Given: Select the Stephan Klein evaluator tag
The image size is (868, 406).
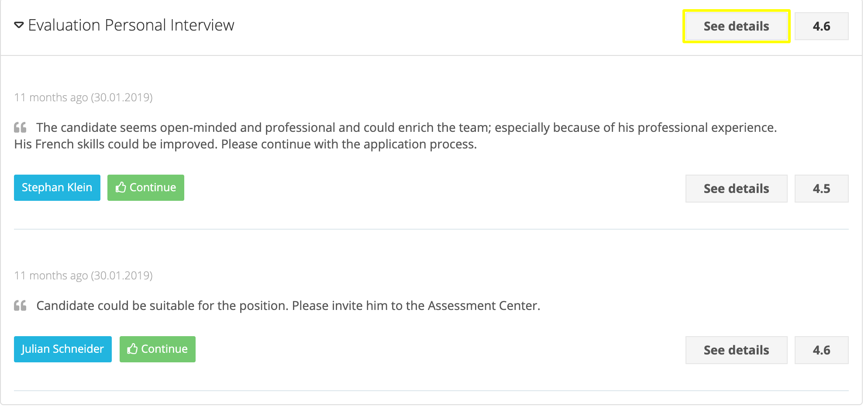Looking at the screenshot, I should pyautogui.click(x=57, y=188).
